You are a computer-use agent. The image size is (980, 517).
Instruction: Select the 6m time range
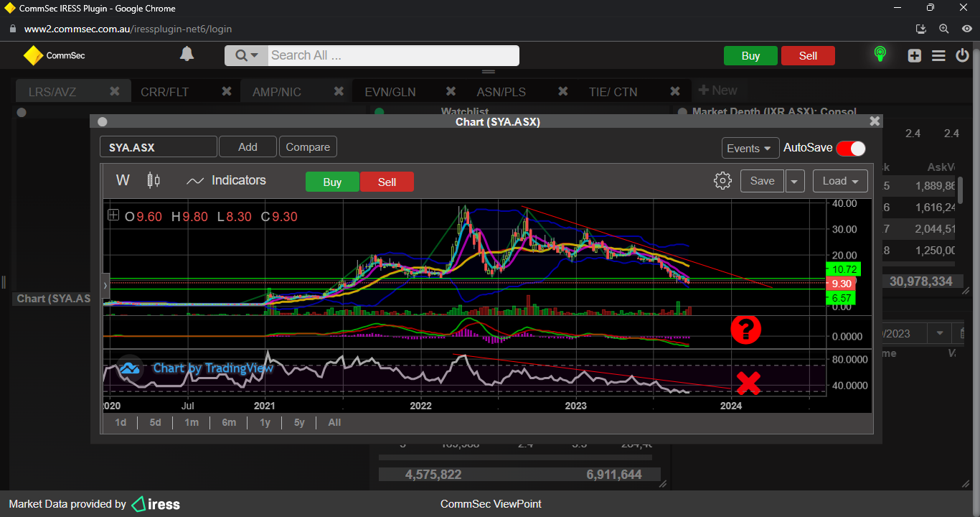click(229, 422)
